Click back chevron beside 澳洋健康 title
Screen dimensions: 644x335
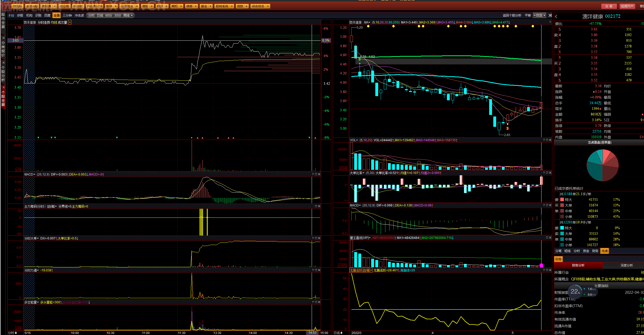pos(556,16)
